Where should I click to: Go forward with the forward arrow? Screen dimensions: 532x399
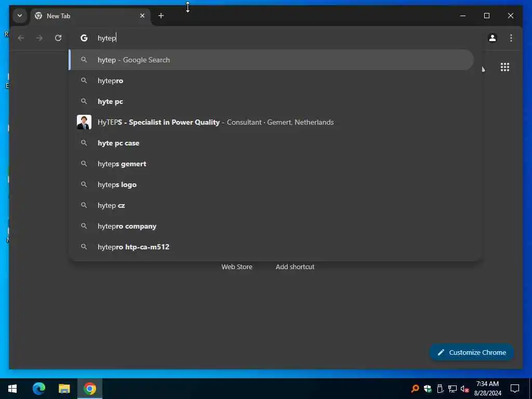(x=39, y=38)
